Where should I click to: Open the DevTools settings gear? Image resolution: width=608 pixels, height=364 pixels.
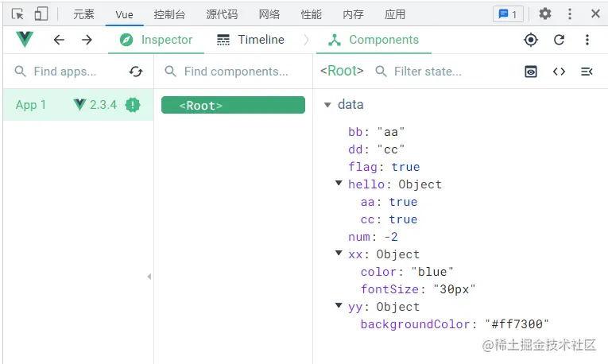(544, 14)
